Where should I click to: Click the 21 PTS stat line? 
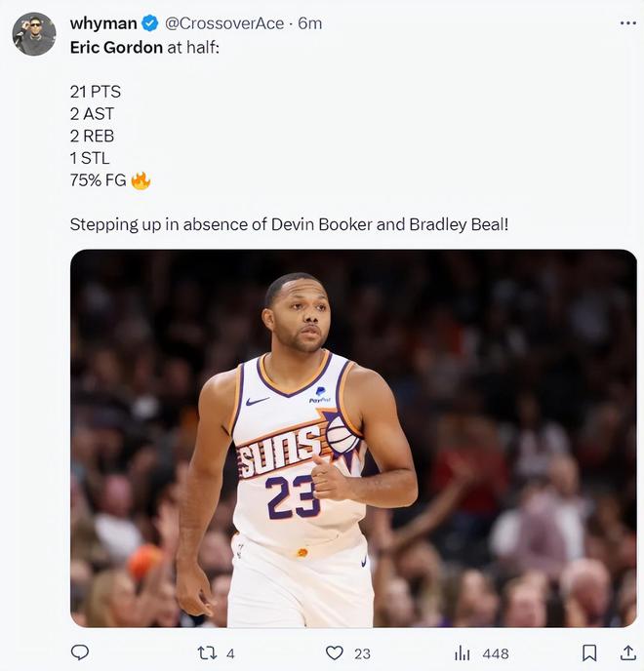tap(95, 92)
